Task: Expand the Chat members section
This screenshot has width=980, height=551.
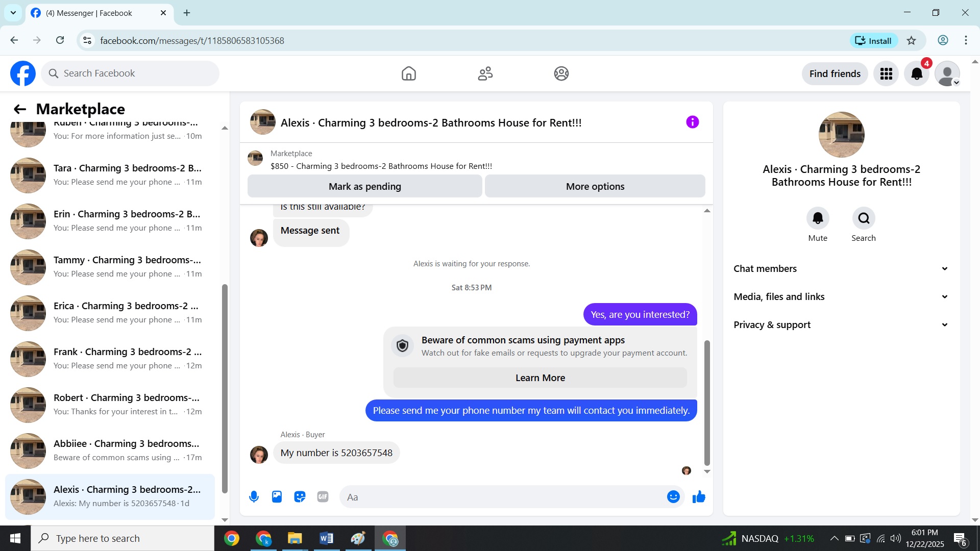Action: pyautogui.click(x=841, y=269)
